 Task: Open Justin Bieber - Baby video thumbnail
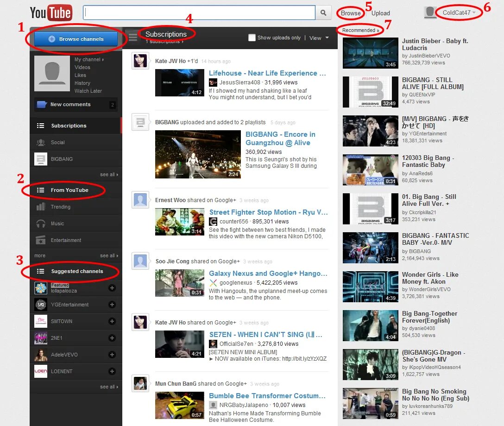(x=371, y=53)
